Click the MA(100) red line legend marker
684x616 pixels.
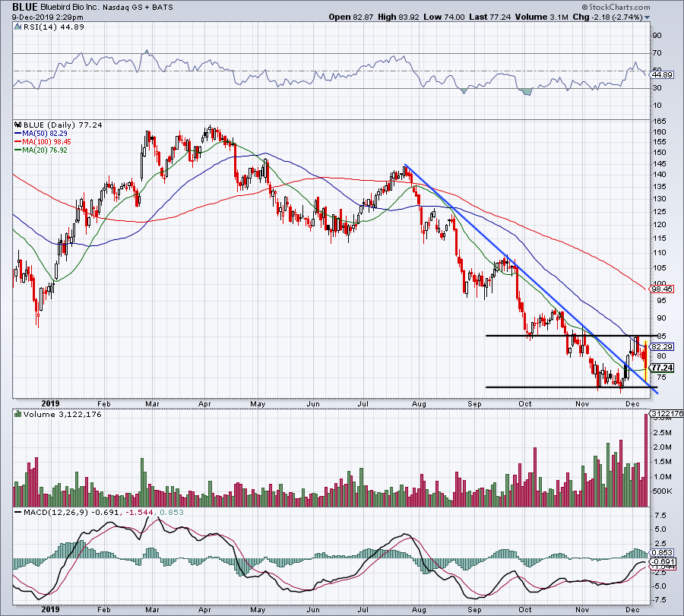tap(18, 142)
